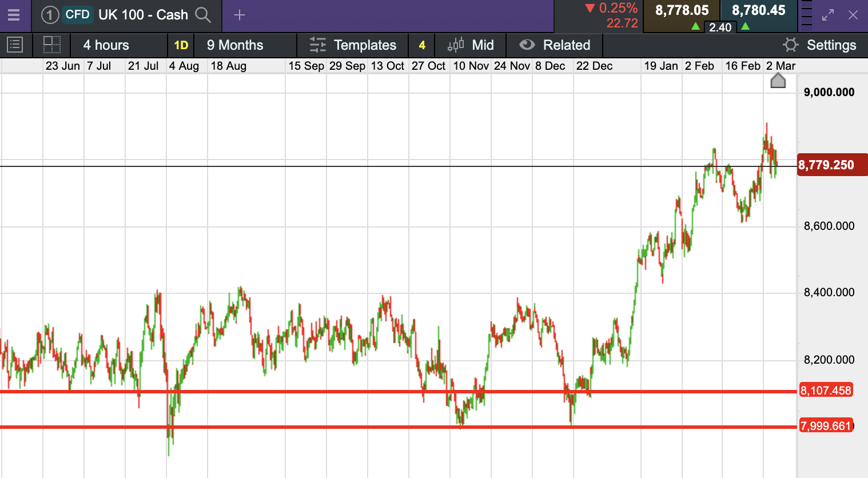The image size is (868, 478).
Task: Click the stacked lines icon beside buy price
Action: pyautogui.click(x=806, y=14)
